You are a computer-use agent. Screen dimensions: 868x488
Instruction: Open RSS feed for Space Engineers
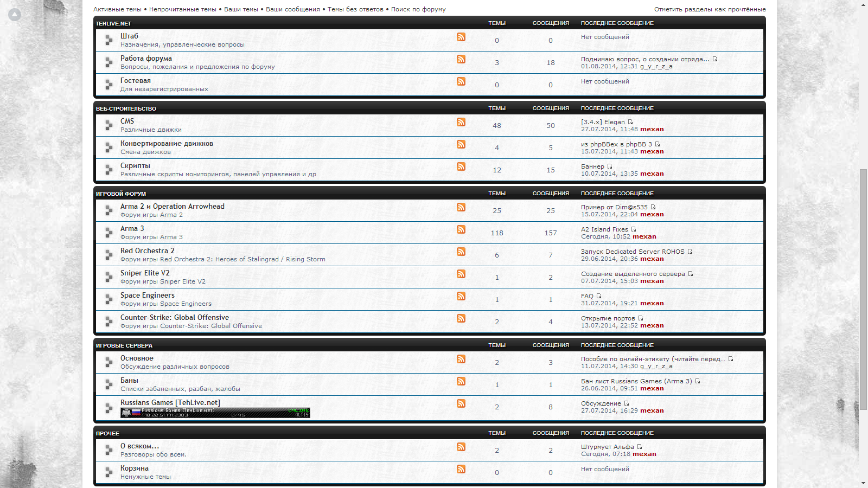[461, 296]
